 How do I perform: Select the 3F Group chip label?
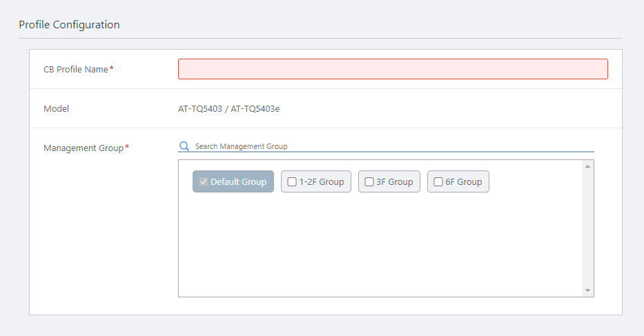pos(395,182)
